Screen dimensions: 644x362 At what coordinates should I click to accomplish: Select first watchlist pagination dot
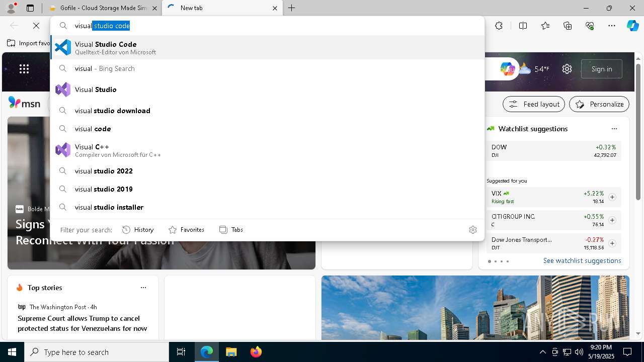(x=490, y=261)
